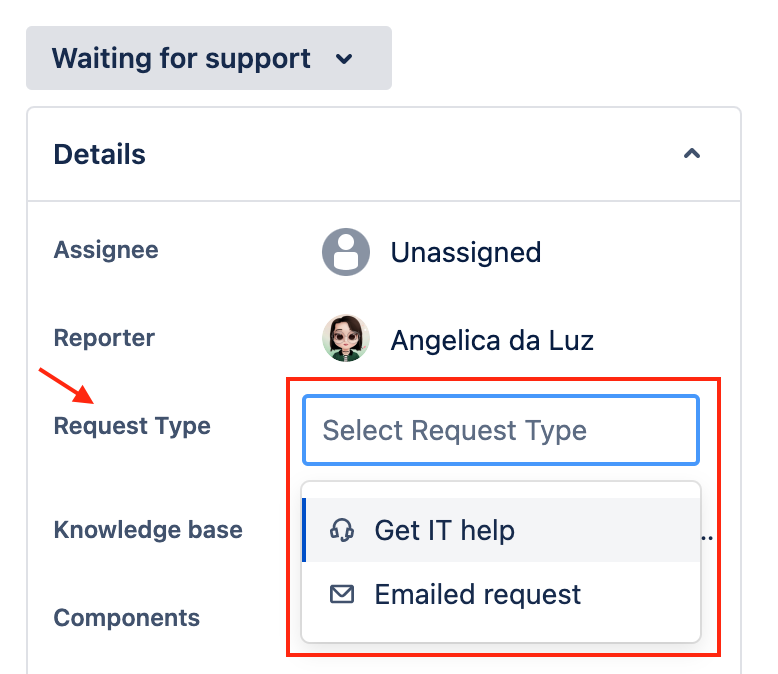The image size is (778, 674).
Task: Click the Assignee field label
Action: [x=106, y=249]
